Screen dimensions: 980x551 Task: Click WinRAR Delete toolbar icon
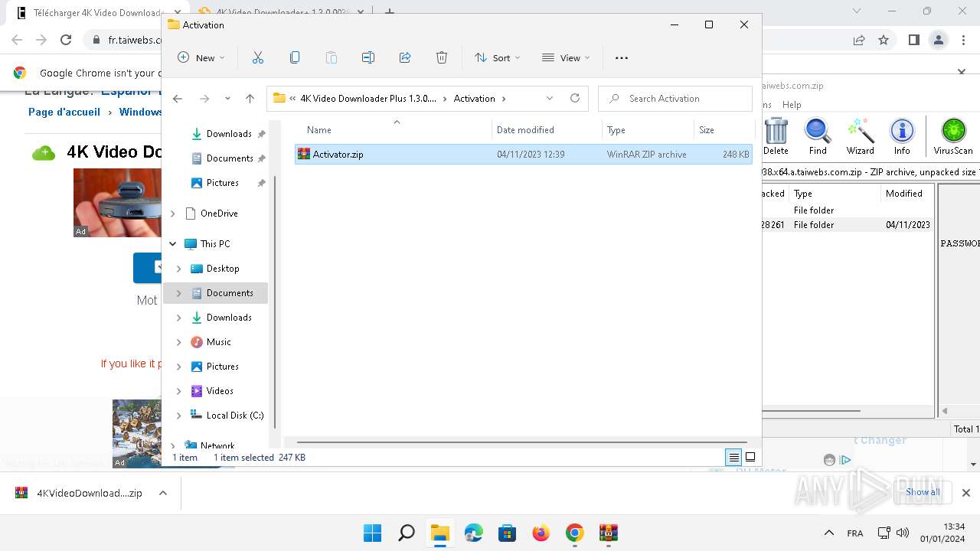776,137
